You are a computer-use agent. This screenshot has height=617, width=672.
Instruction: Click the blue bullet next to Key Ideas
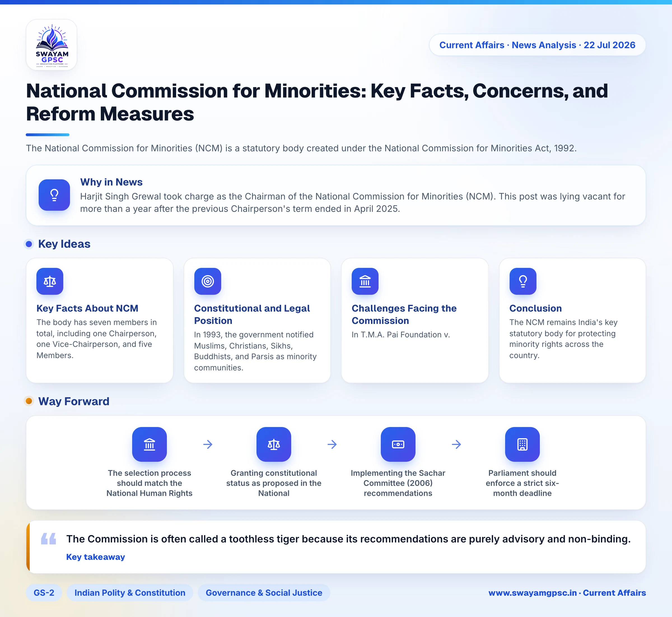click(29, 244)
